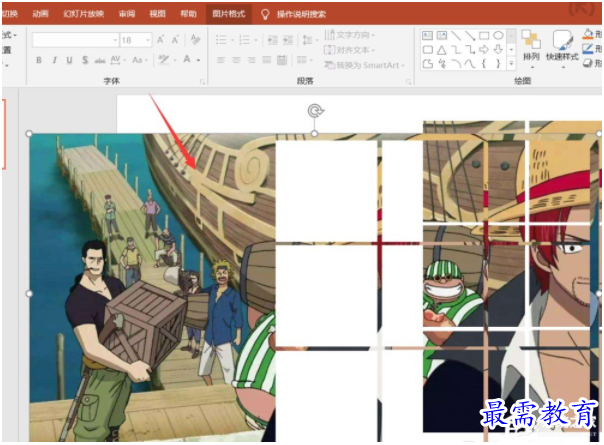Expand the shapes gallery More arrow
This screenshot has width=604, height=445.
[x=511, y=64]
